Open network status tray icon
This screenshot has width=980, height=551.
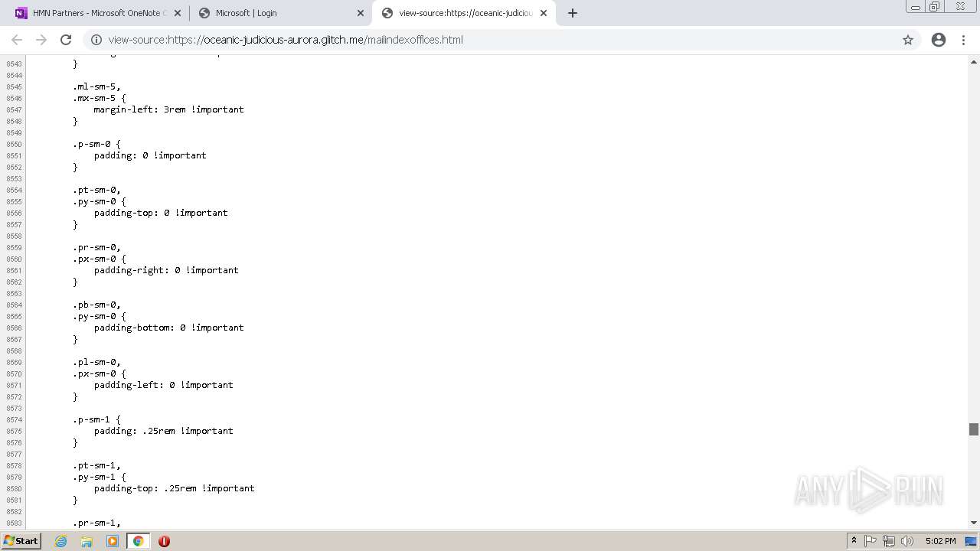(x=889, y=541)
